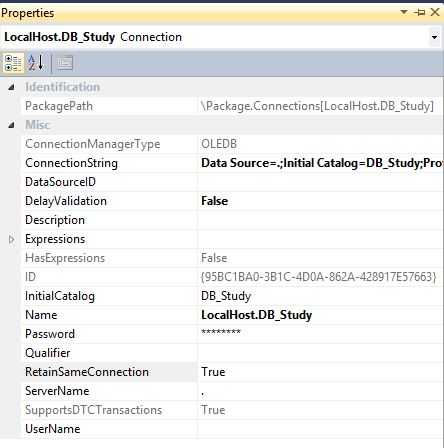Click the ServerName property row

[x=232, y=391]
